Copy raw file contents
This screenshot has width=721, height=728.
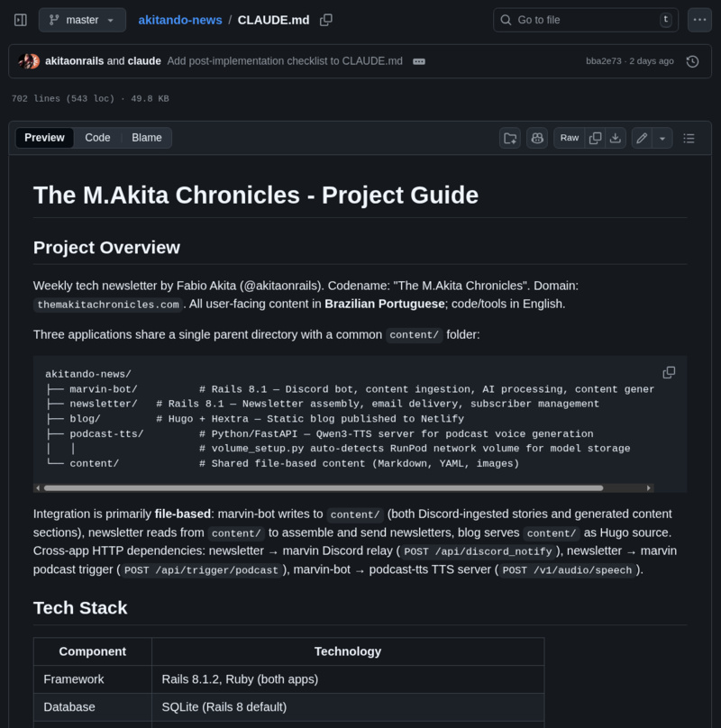[x=595, y=138]
